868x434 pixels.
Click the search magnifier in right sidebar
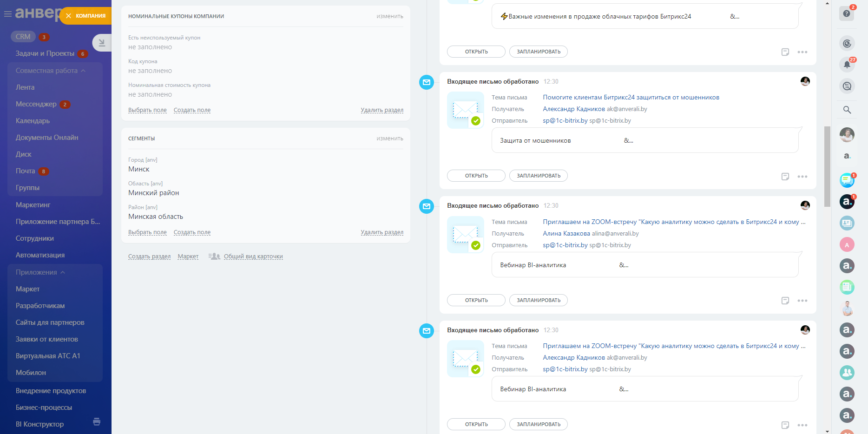[x=847, y=110]
